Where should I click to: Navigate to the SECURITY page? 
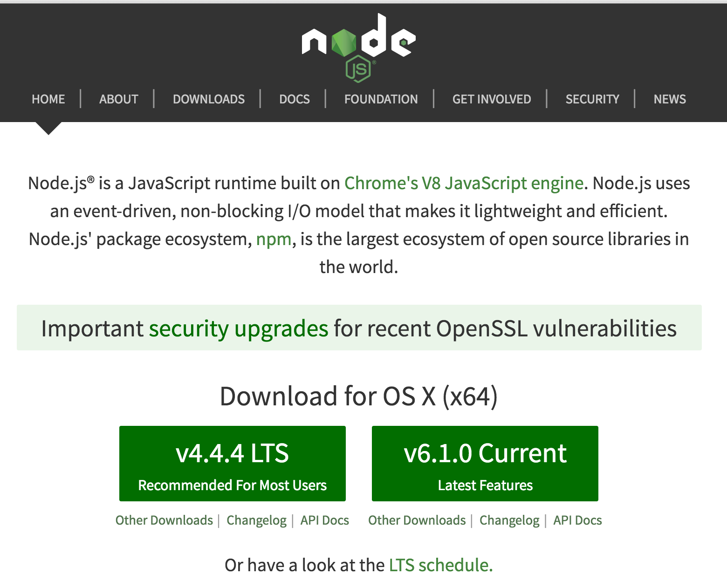click(592, 99)
